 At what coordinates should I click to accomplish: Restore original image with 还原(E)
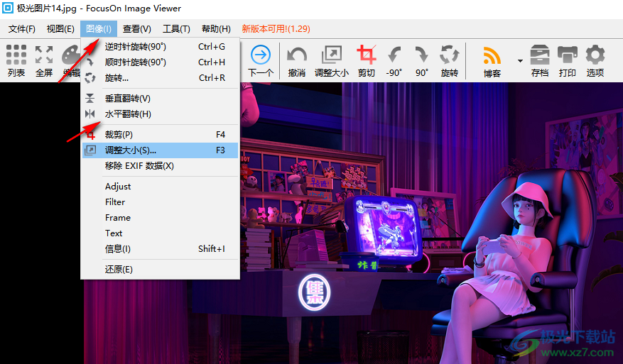click(160, 270)
